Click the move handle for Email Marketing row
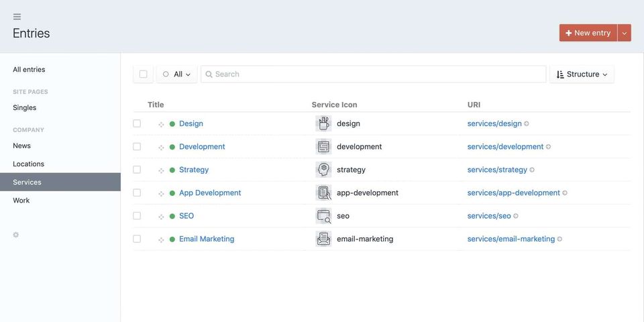 (161, 239)
